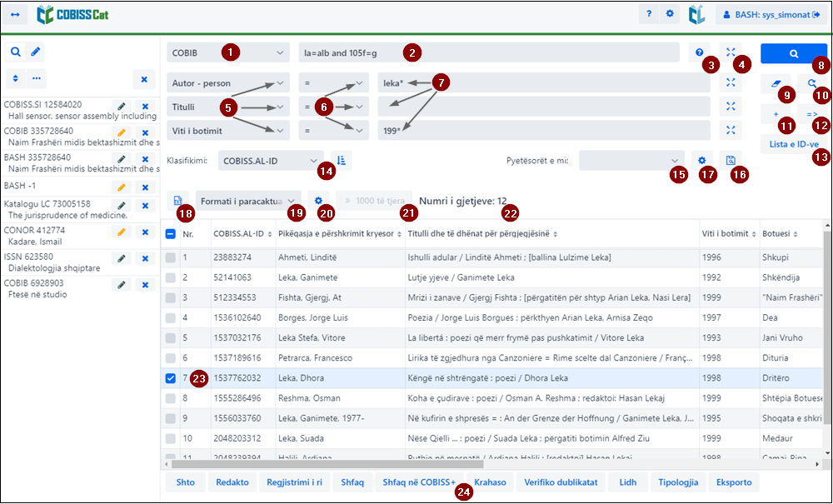Viewport: 833px width, 504px height.
Task: Expand the Autor - person field icon
Action: (x=731, y=82)
